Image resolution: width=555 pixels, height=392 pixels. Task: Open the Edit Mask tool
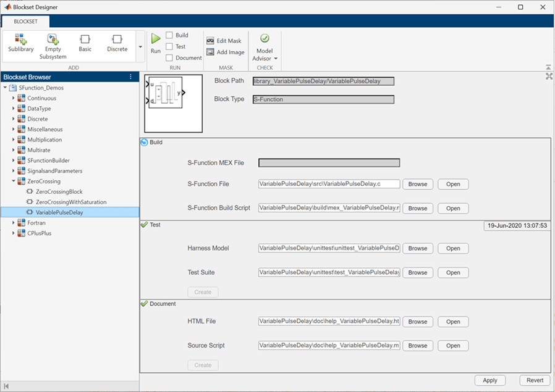[x=224, y=41]
